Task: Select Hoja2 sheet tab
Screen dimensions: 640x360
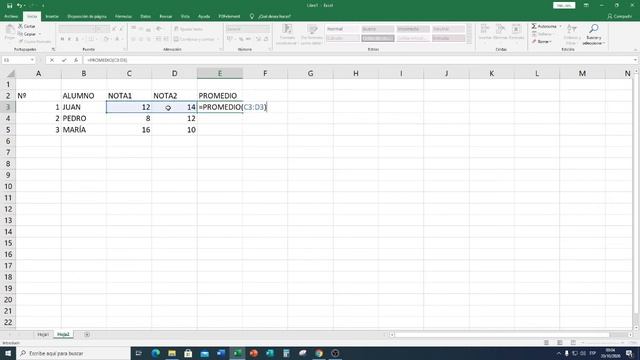Action: point(63,334)
